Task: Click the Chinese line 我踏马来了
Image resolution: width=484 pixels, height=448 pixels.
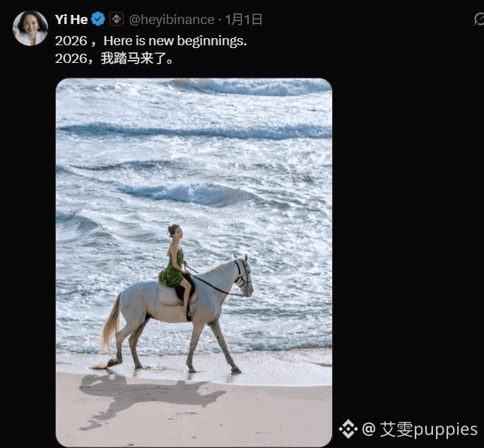Action: [x=137, y=59]
